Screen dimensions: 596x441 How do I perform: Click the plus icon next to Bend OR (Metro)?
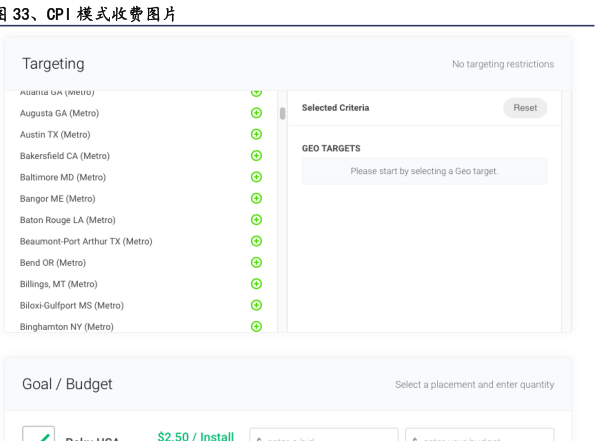pos(257,262)
